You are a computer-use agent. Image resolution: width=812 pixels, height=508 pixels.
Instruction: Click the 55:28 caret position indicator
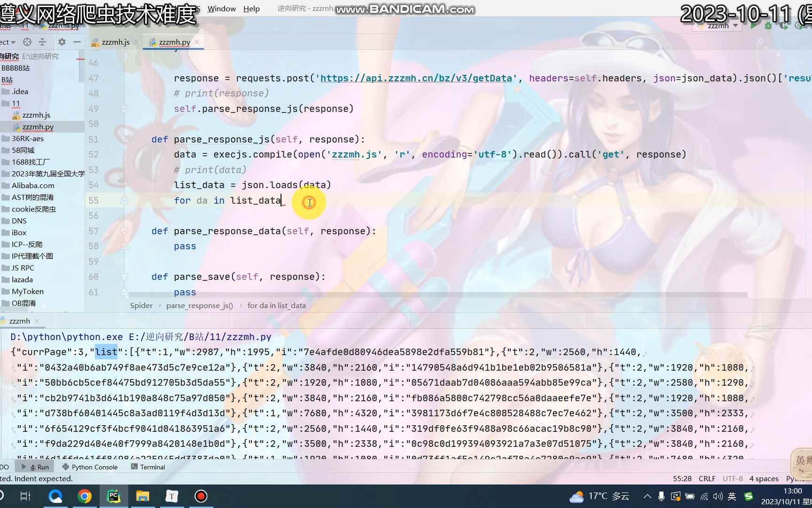click(682, 478)
